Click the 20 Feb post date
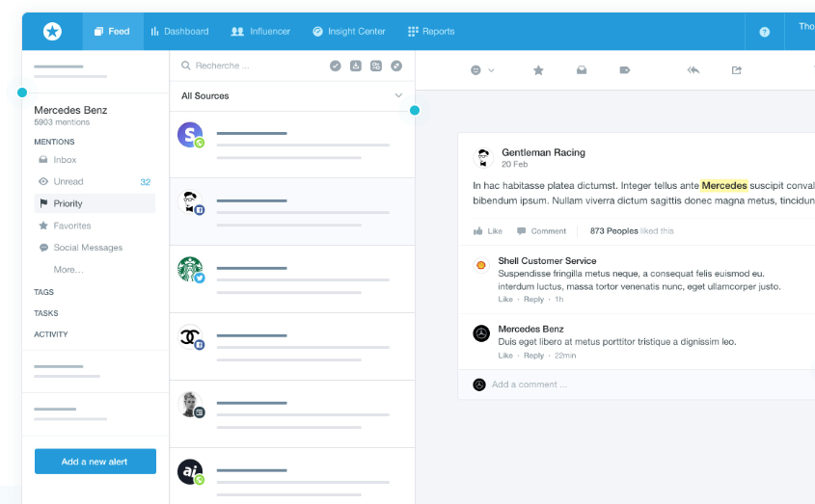The width and height of the screenshot is (815, 504). [x=515, y=164]
